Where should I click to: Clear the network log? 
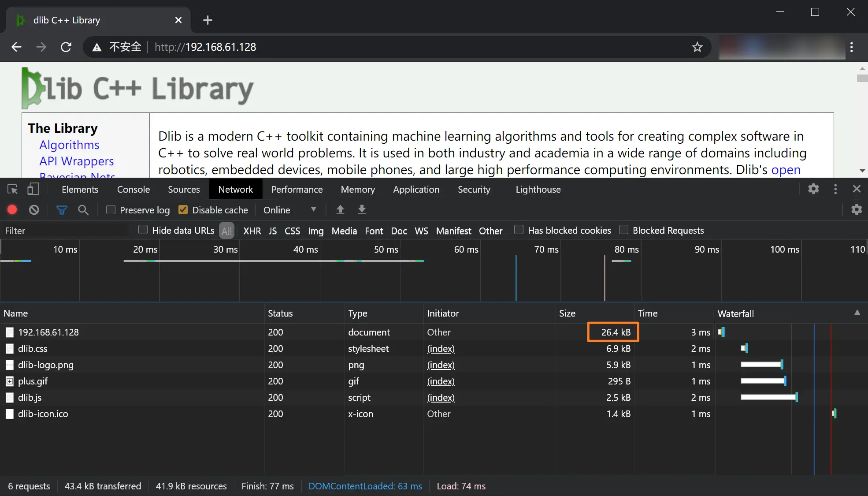34,210
